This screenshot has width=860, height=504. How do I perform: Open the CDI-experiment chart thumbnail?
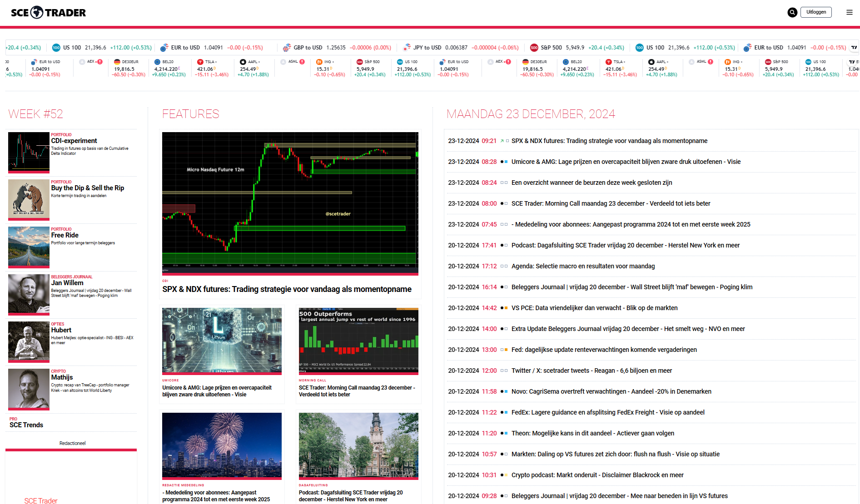tap(29, 153)
